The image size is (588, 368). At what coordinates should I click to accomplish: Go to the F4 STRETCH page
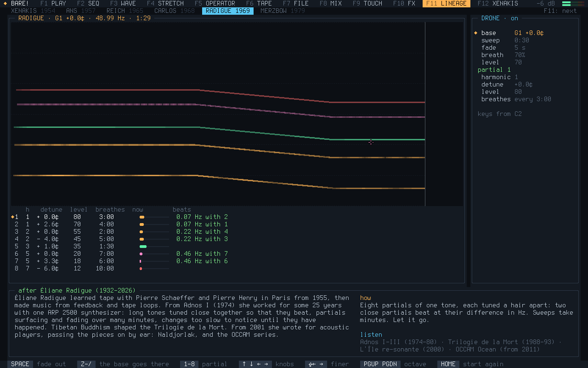[165, 3]
